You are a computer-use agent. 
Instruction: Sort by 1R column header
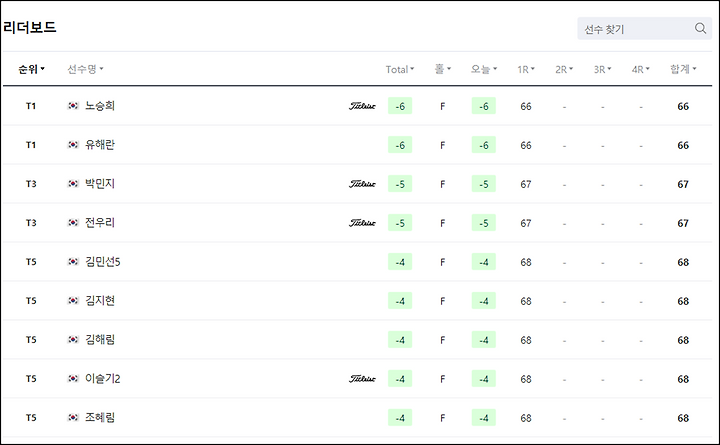point(526,69)
